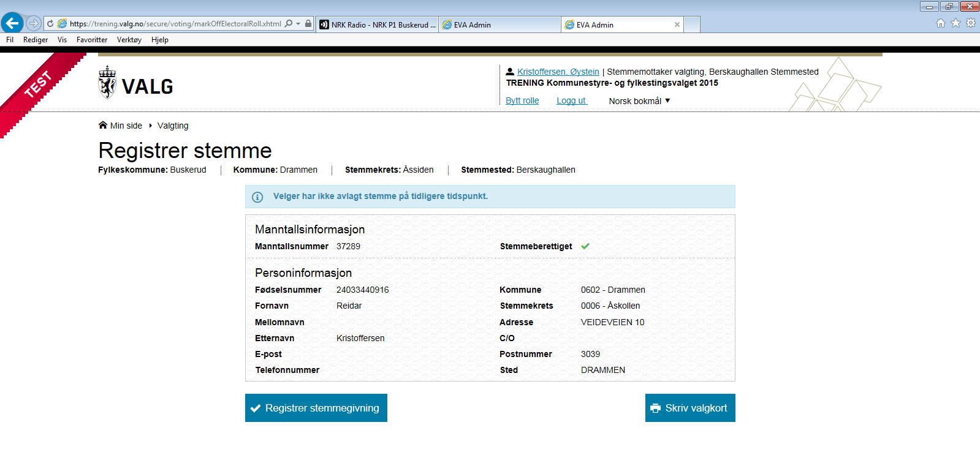Click the browser forward arrow
The width and height of the screenshot is (980, 474).
pyautogui.click(x=34, y=23)
